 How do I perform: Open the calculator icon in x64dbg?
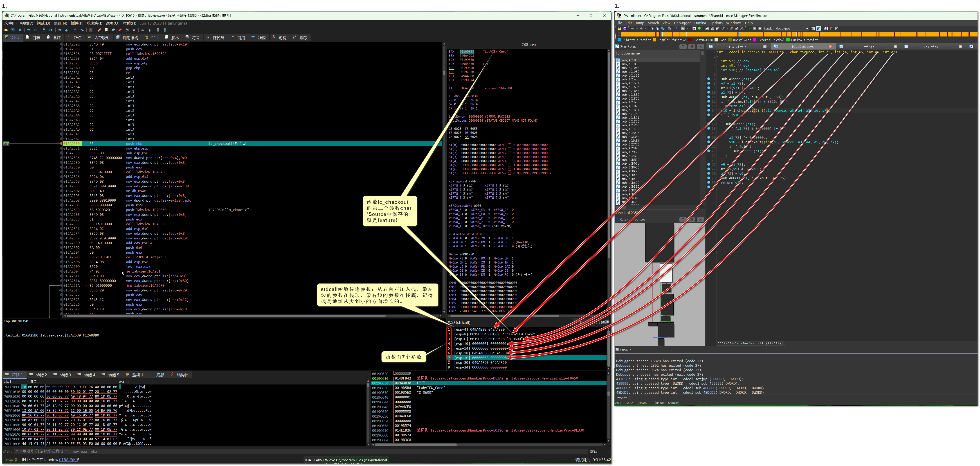click(x=158, y=30)
